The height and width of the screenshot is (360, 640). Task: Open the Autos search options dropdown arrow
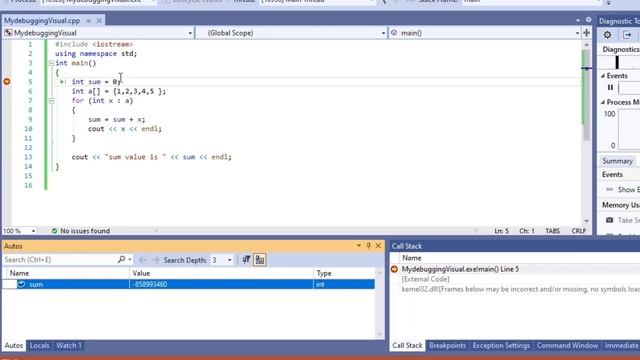(130, 260)
